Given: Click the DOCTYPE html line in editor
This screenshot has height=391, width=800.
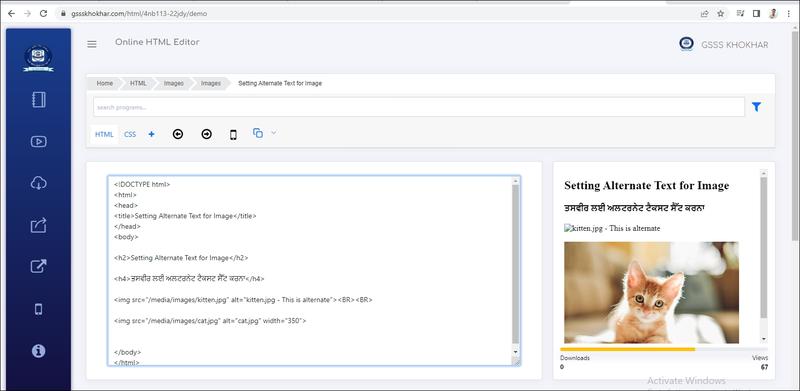Looking at the screenshot, I should pyautogui.click(x=142, y=184).
